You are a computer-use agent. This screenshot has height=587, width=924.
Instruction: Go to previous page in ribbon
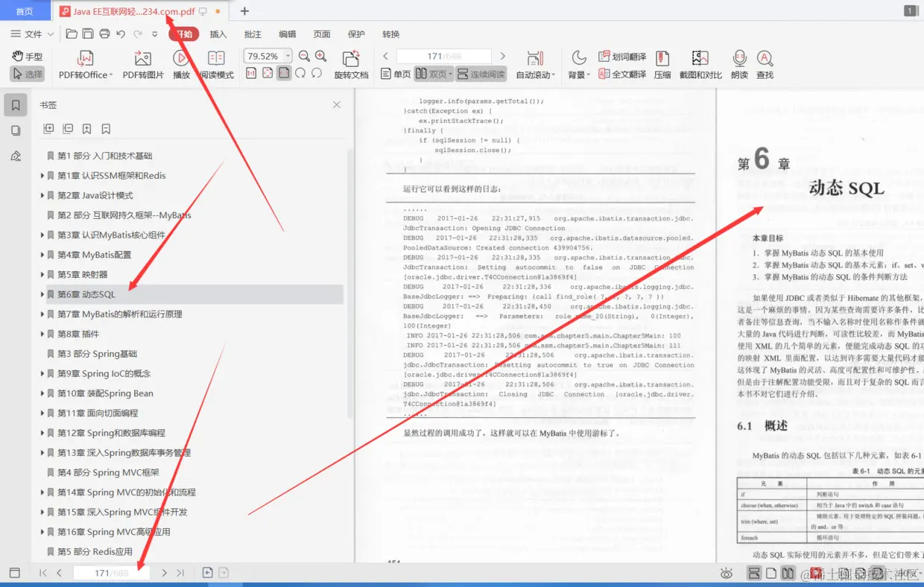click(385, 56)
